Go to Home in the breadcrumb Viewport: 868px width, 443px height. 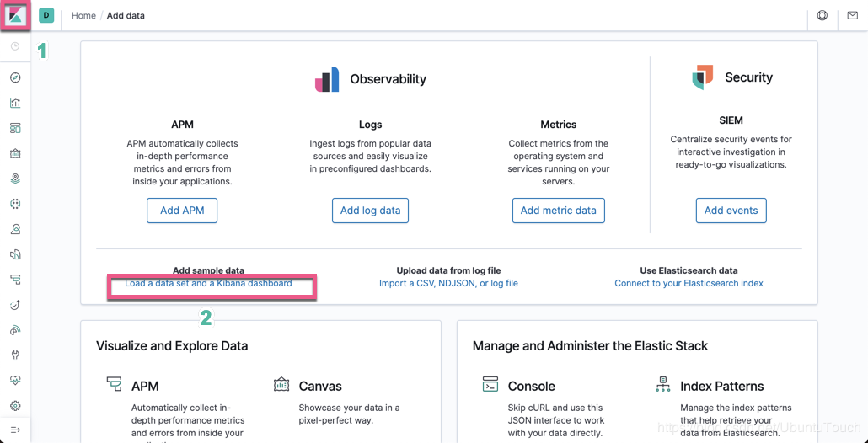(83, 15)
